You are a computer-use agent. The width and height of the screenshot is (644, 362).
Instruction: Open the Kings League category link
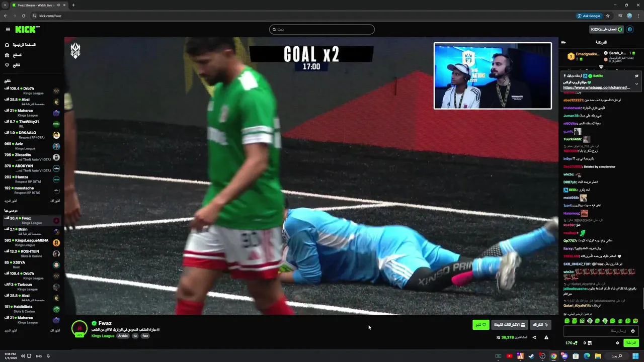pos(103,336)
